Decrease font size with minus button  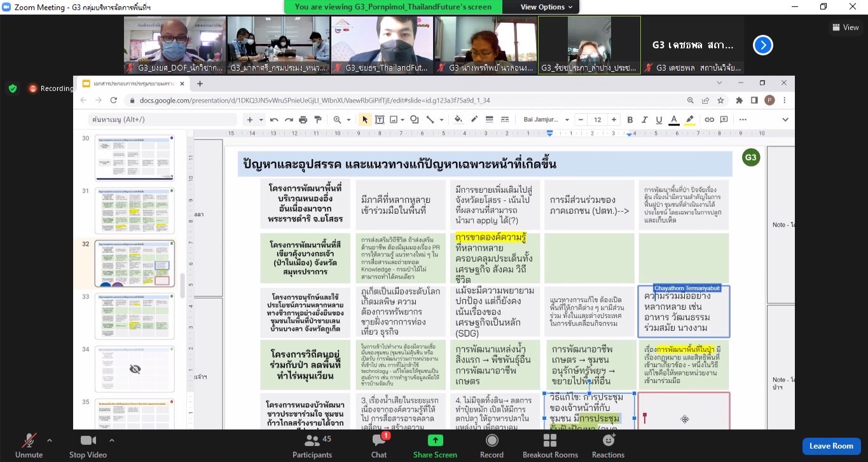point(581,120)
